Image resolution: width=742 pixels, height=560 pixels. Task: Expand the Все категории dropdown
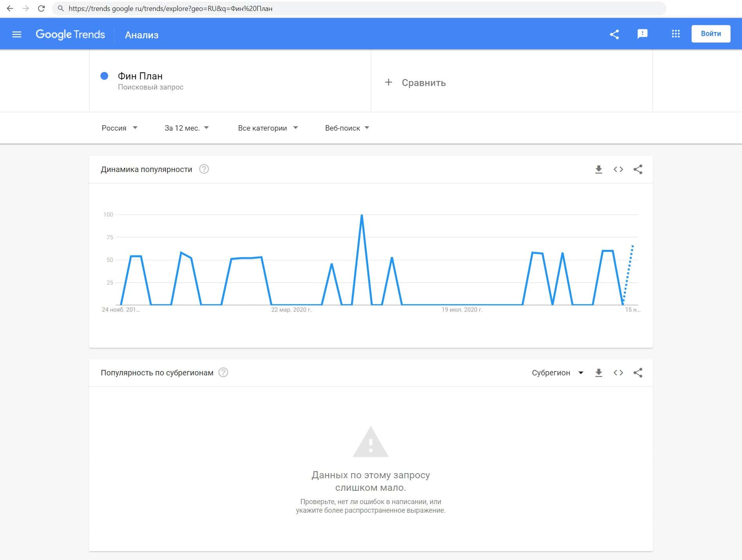pos(268,128)
